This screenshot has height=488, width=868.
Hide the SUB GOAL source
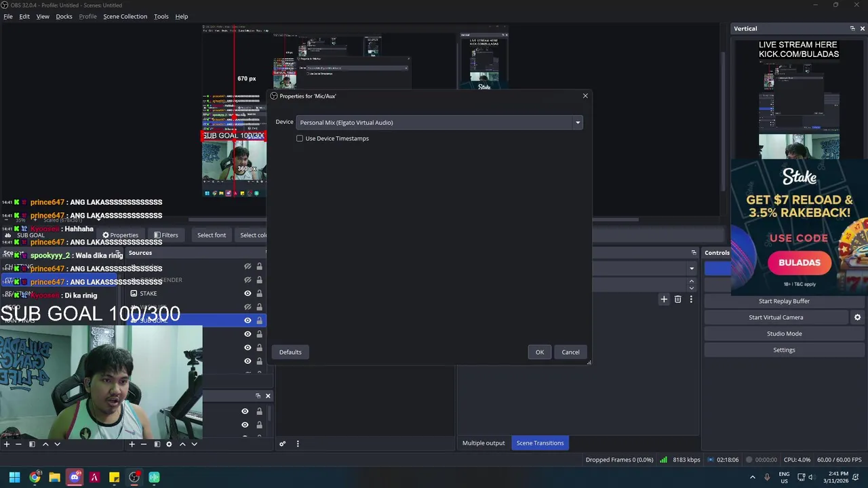point(248,321)
